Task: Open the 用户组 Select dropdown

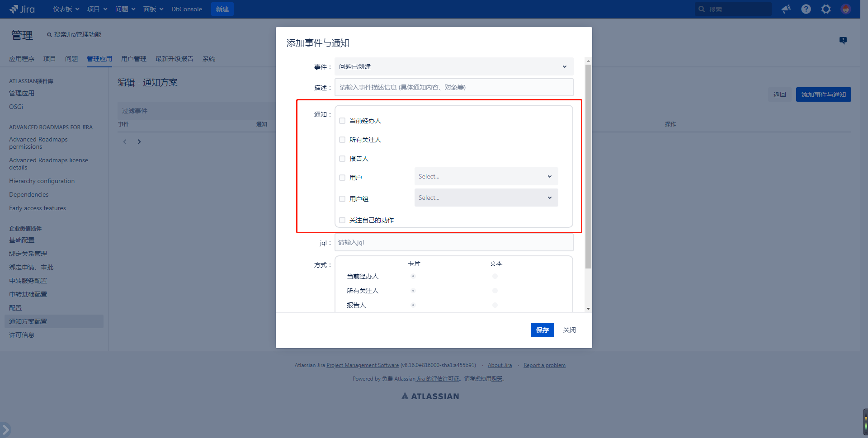Action: pos(486,198)
